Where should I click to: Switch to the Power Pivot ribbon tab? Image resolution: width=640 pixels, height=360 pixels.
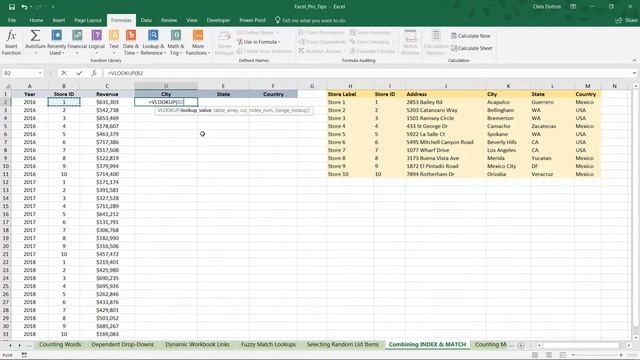coord(252,20)
